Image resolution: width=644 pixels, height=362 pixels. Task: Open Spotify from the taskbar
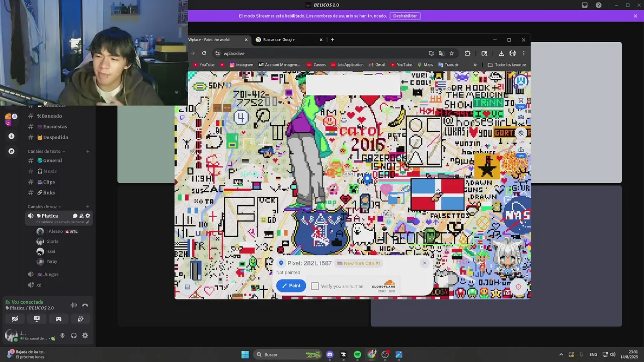357,354
